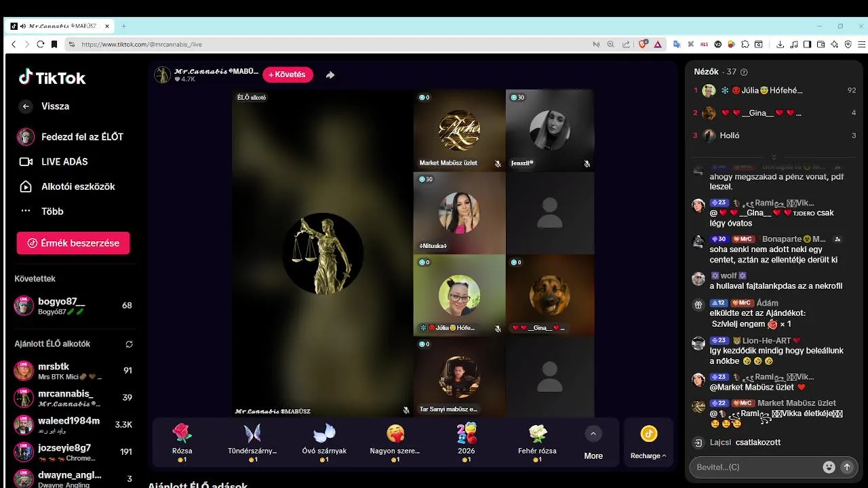The height and width of the screenshot is (488, 868).
Task: Select Tar Sanyi mabüsz guest tile
Action: click(459, 376)
